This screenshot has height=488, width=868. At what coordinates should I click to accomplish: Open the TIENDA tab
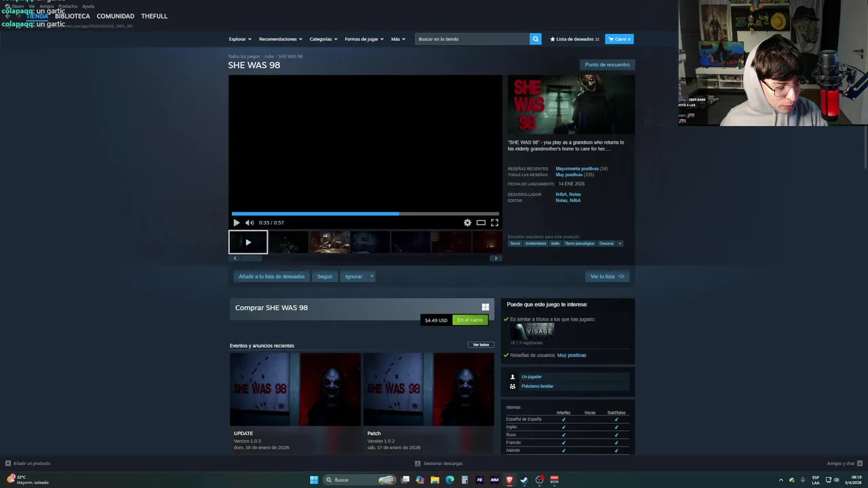(37, 16)
